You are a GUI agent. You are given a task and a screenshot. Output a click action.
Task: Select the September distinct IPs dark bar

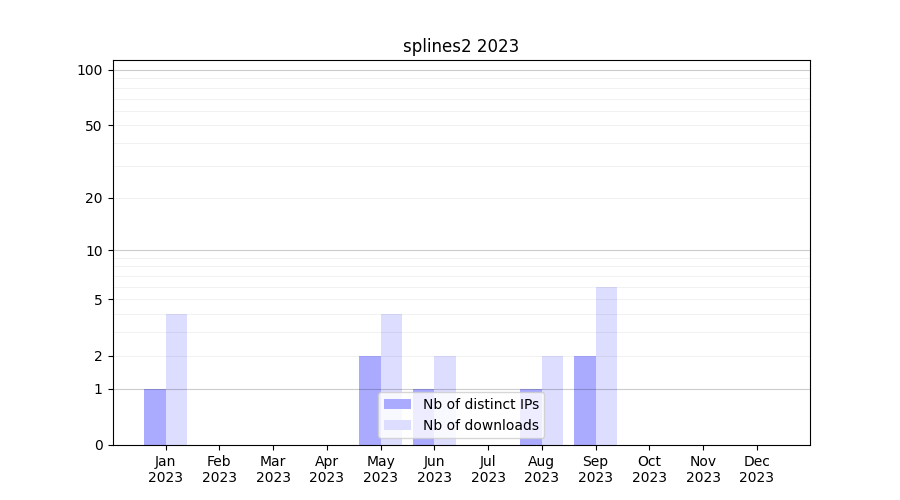tap(584, 400)
